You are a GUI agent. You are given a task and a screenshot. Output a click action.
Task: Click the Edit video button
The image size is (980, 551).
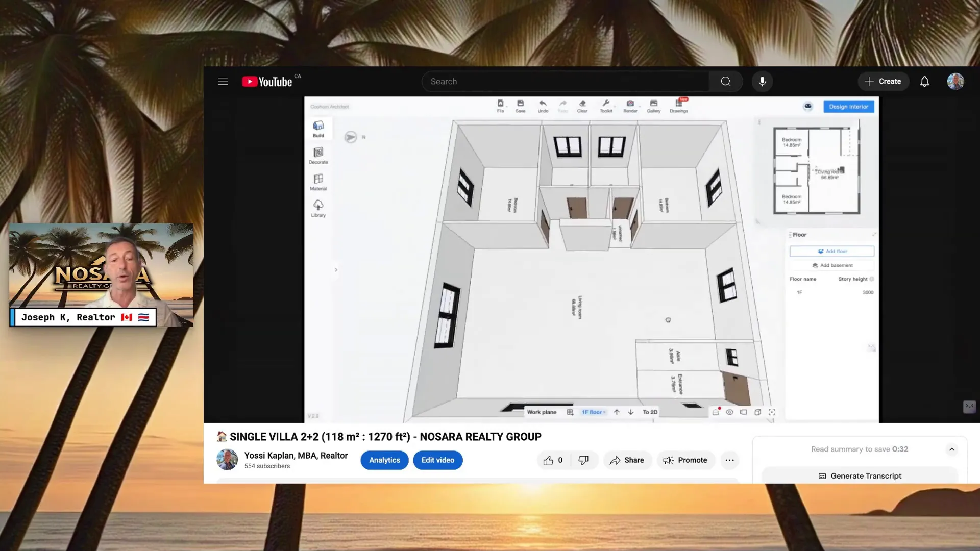[438, 460]
